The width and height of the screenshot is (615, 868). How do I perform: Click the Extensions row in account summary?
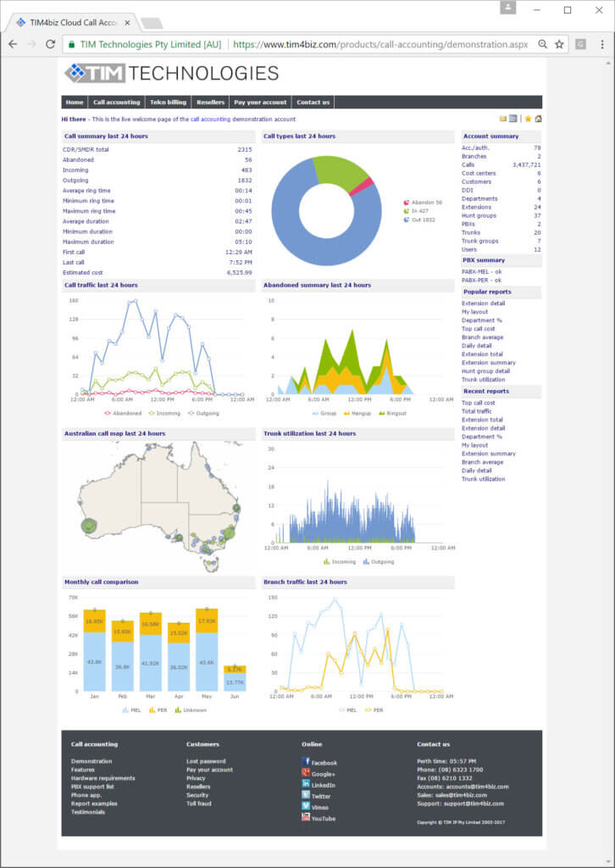click(501, 207)
